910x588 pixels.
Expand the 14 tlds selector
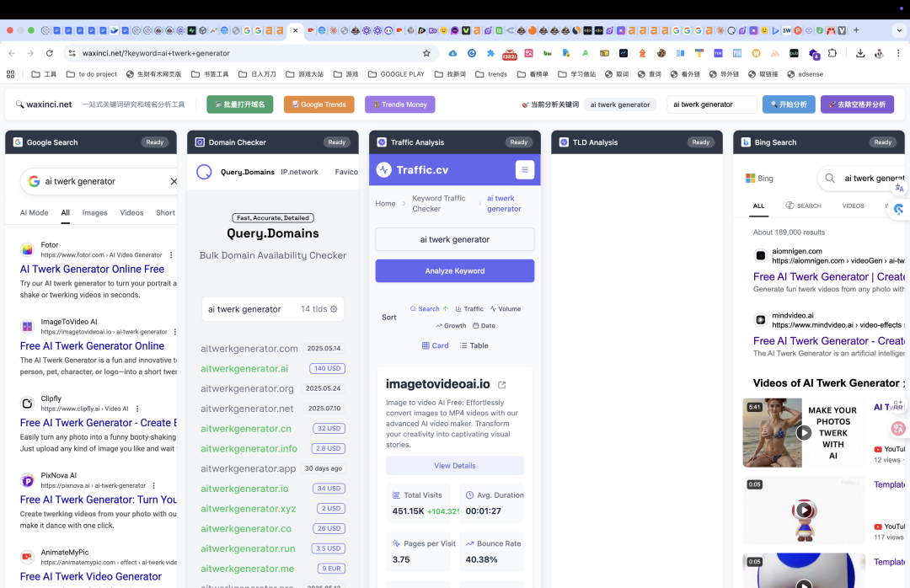318,309
